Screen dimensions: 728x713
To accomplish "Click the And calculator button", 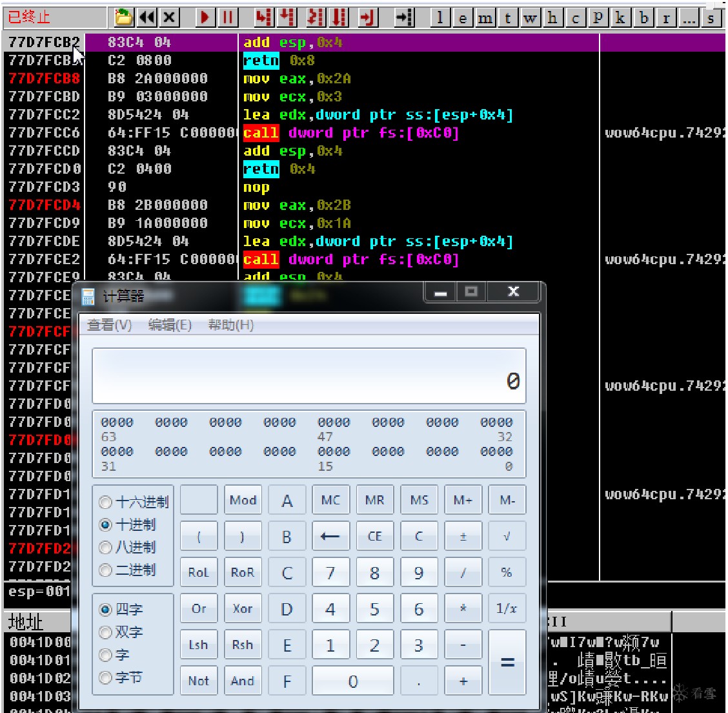I will 243,681.
